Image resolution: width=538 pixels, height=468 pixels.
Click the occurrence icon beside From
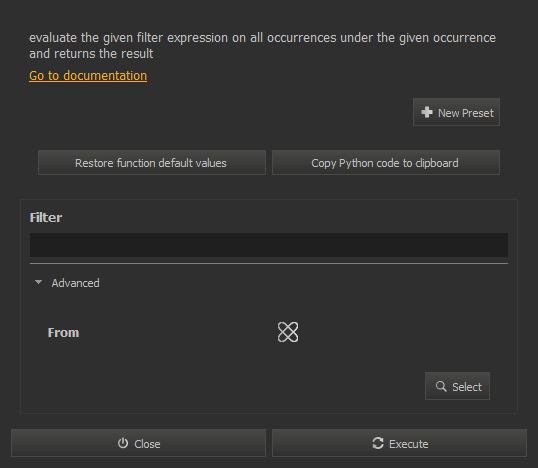point(288,332)
